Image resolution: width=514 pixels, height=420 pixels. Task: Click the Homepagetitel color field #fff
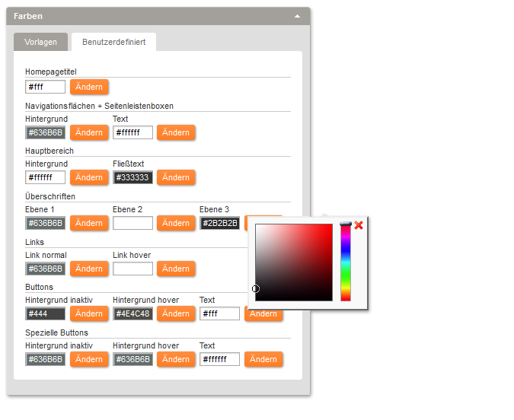tap(45, 87)
